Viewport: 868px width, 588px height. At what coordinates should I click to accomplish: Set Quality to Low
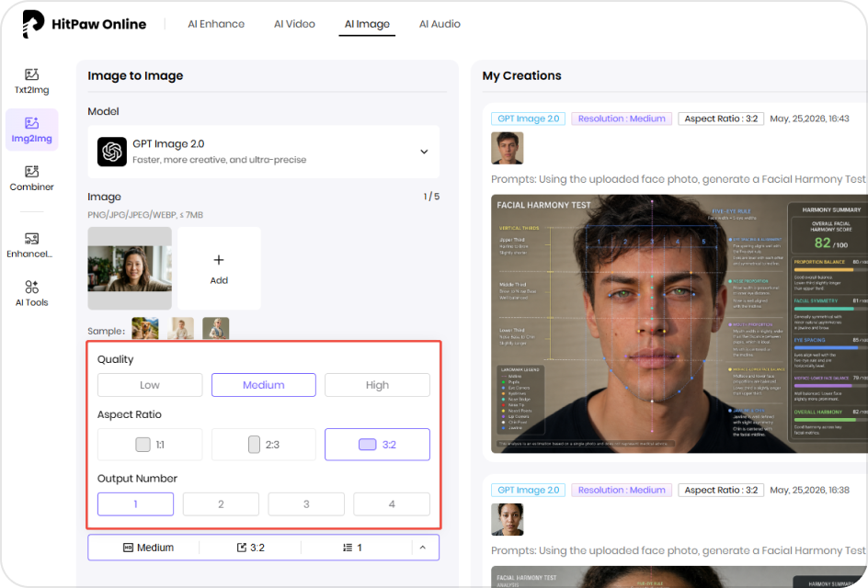pos(150,385)
